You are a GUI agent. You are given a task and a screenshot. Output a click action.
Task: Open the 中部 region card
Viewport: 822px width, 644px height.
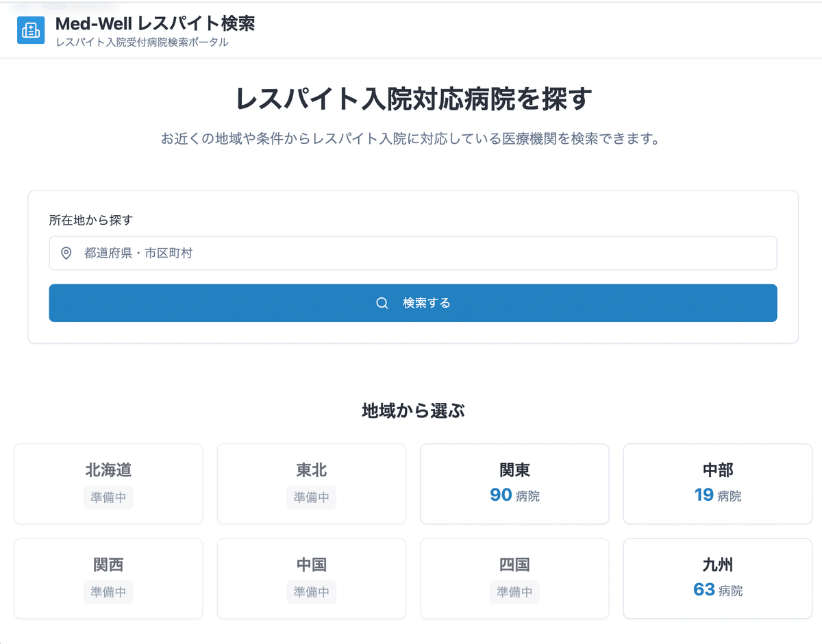click(718, 484)
